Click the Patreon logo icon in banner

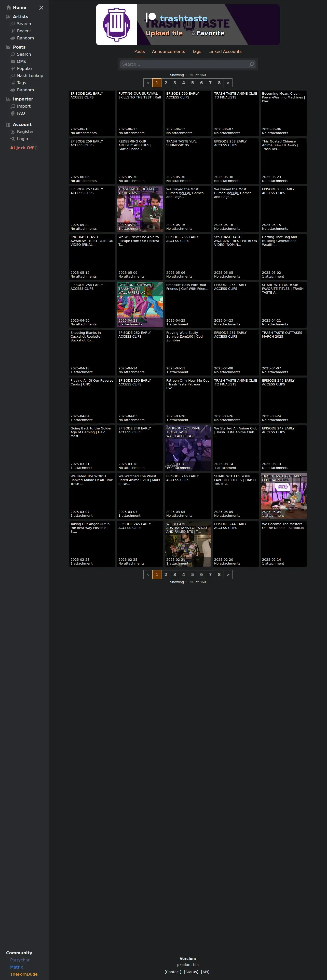click(151, 17)
